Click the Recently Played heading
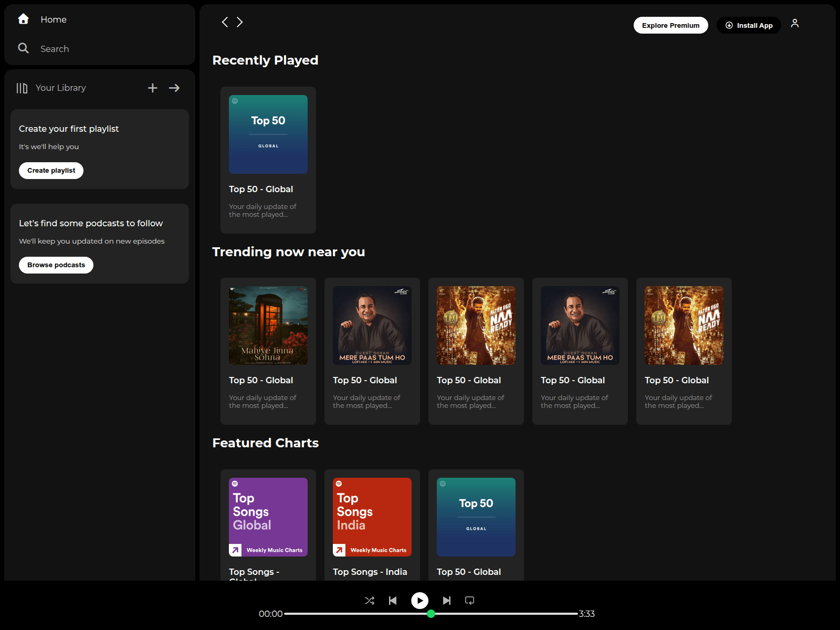 click(x=265, y=60)
